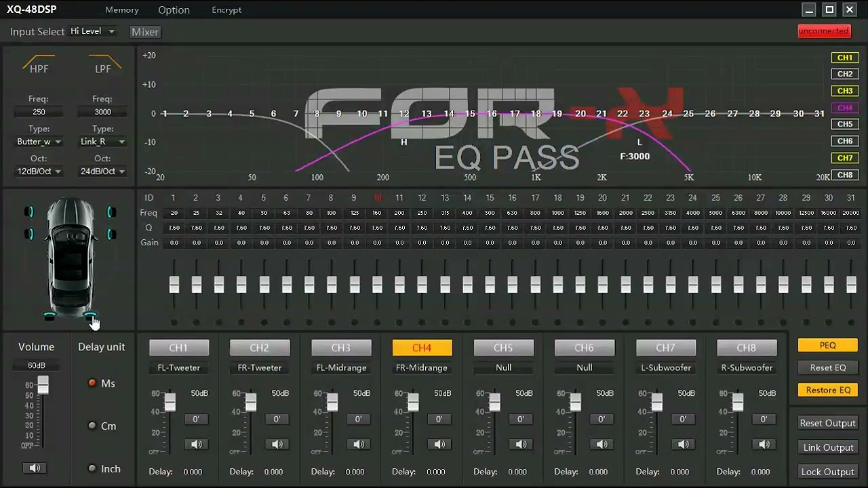Select the car's left door speaker
Viewport: 868px width, 488px height.
(x=29, y=235)
